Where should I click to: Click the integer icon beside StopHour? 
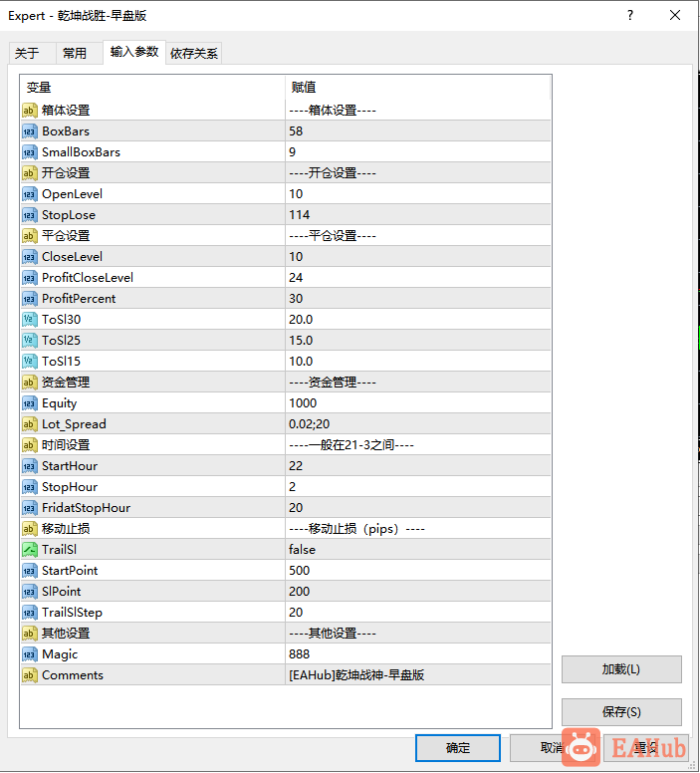(30, 486)
